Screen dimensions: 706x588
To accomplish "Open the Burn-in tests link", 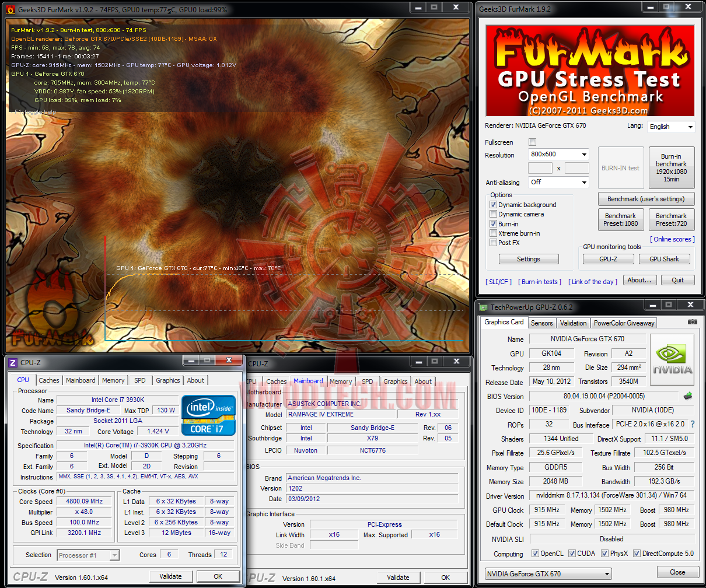I will tap(540, 282).
